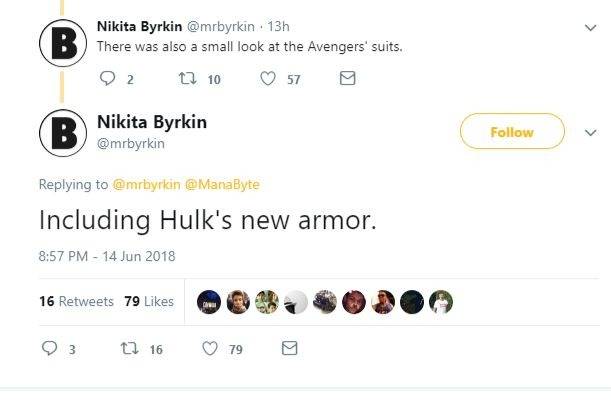611x401 pixels.
Task: Expand more options beside the Follow button
Action: (x=586, y=132)
